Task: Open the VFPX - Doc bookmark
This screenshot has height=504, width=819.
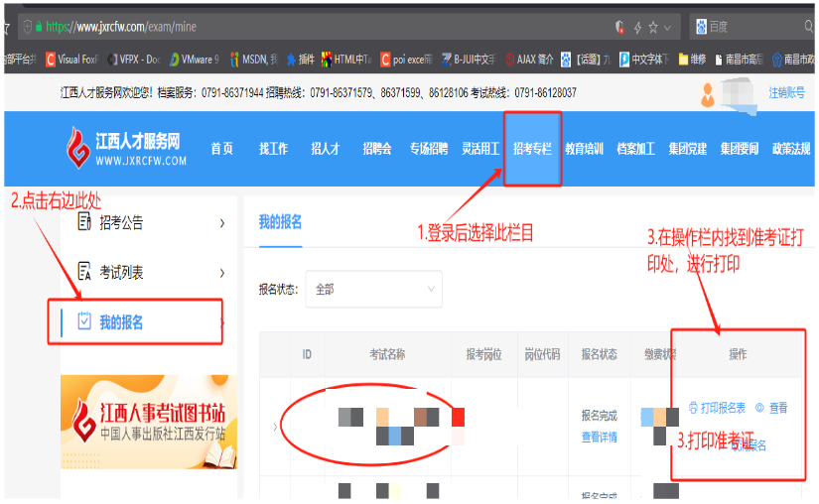Action: pyautogui.click(x=133, y=60)
